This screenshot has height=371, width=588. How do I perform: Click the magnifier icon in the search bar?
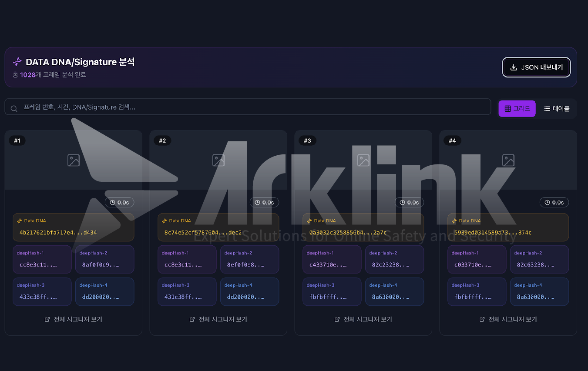[x=14, y=108]
